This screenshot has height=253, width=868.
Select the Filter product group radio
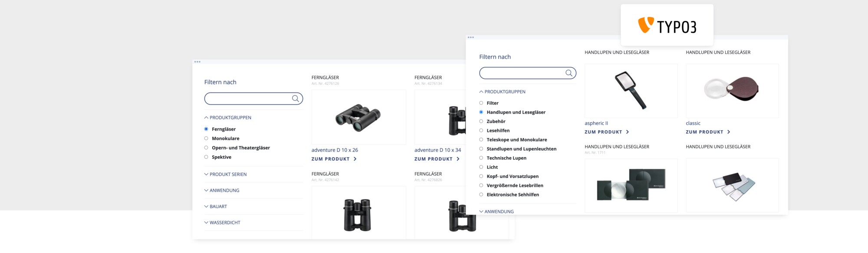(x=481, y=103)
